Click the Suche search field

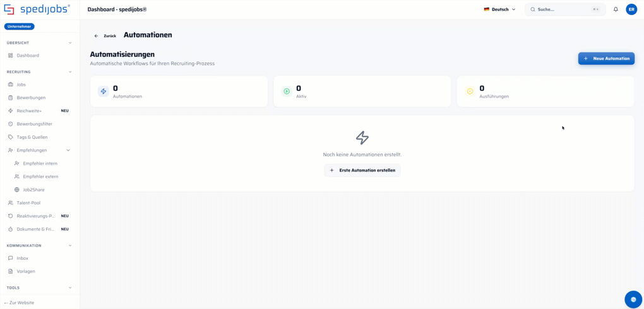point(565,9)
